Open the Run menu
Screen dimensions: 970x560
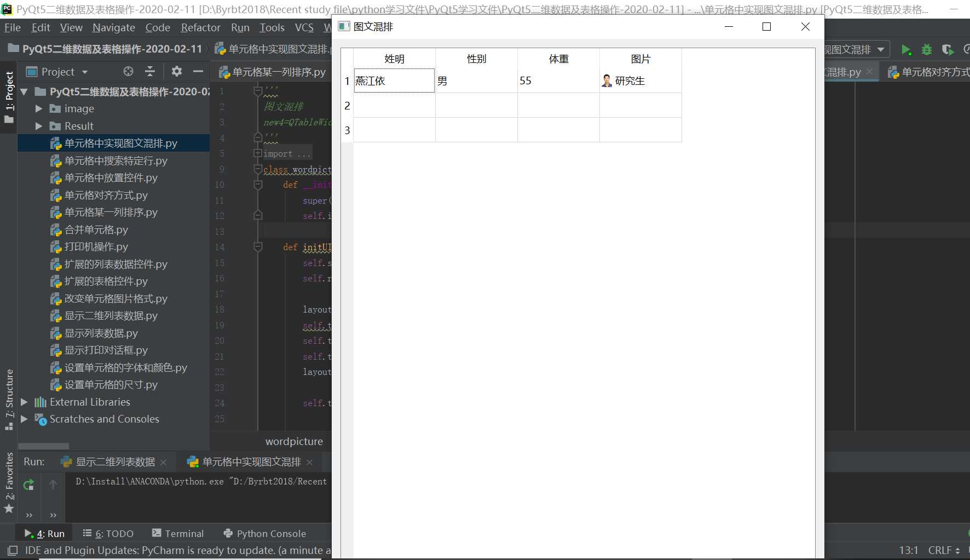(x=240, y=27)
